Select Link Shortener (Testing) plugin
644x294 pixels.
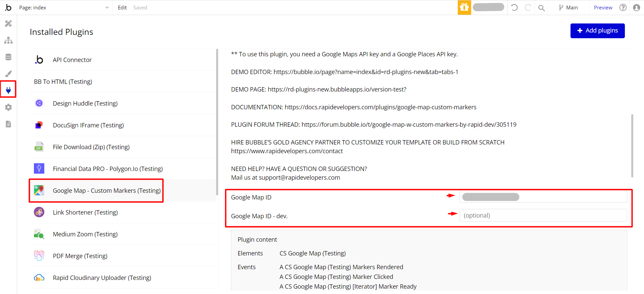coord(123,212)
